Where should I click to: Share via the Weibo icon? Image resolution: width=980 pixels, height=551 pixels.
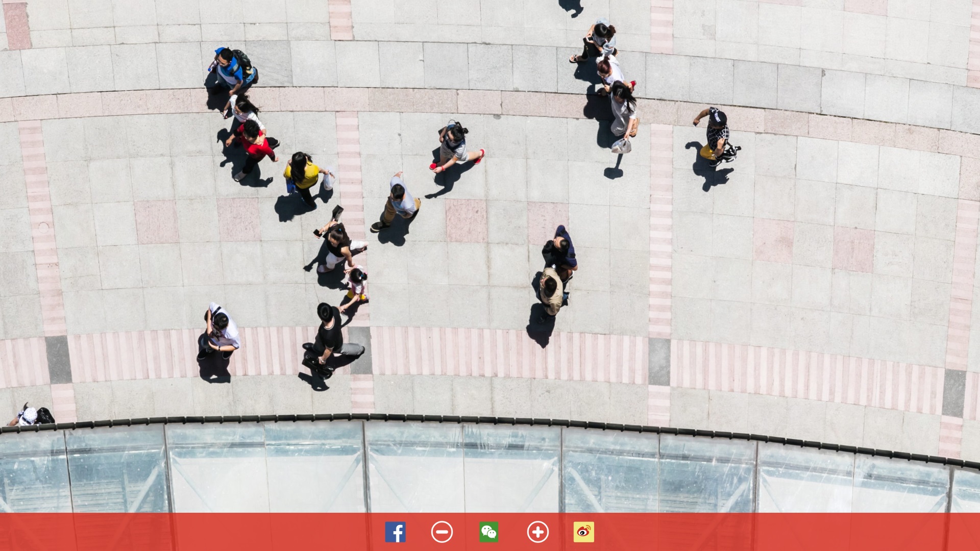coord(583,532)
